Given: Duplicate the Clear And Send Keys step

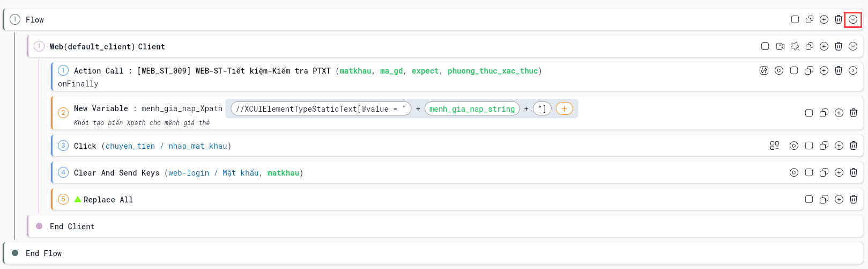Looking at the screenshot, I should 824,172.
